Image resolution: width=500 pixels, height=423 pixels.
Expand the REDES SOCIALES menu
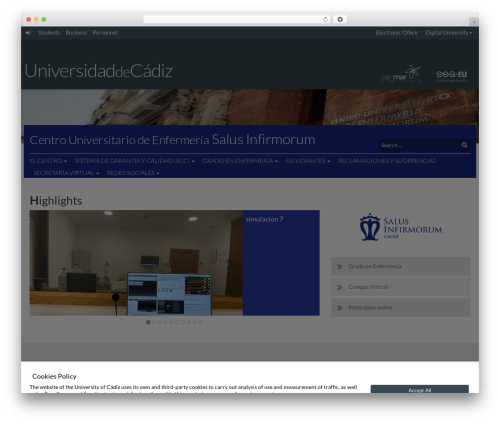[x=133, y=173]
